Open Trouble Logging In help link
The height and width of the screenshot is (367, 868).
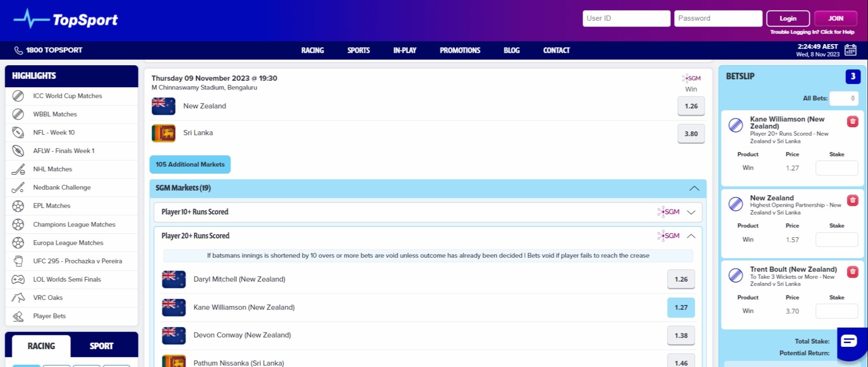[812, 32]
